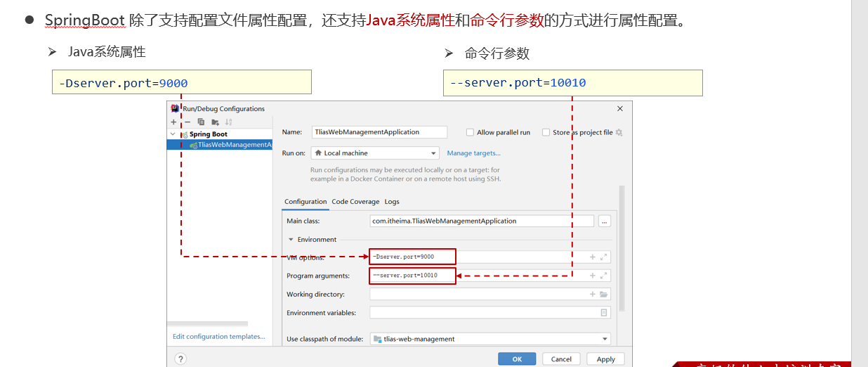Open the Environment variables editor icon
Screen dimensions: 868x367
[604, 313]
